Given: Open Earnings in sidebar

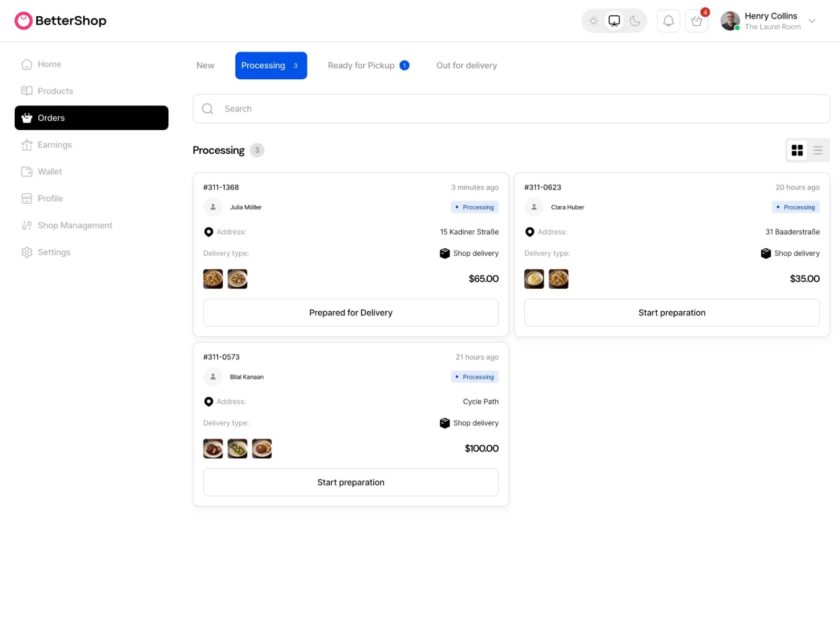Looking at the screenshot, I should pos(91,144).
